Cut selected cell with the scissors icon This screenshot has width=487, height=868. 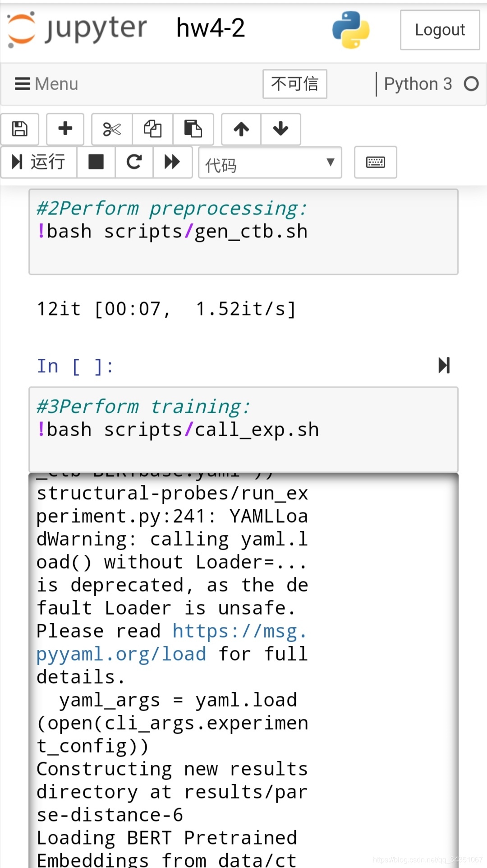pos(112,129)
